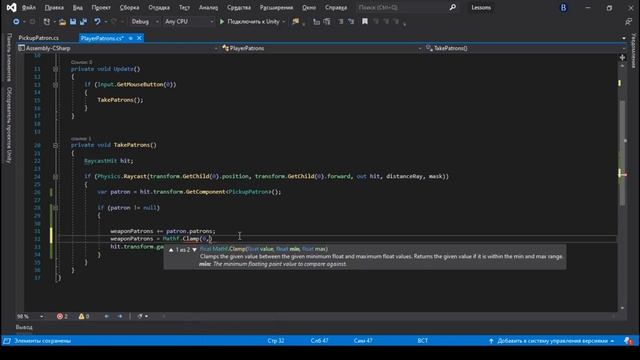Open the Файл menu
Viewport: 640px width, 360px height.
[x=29, y=7]
